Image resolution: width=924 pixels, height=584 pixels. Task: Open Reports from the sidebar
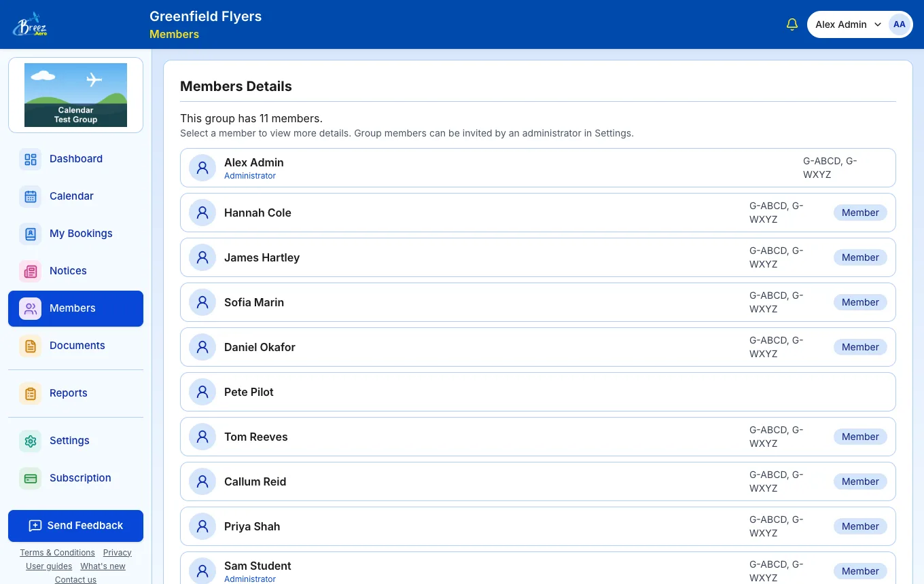[x=75, y=393]
